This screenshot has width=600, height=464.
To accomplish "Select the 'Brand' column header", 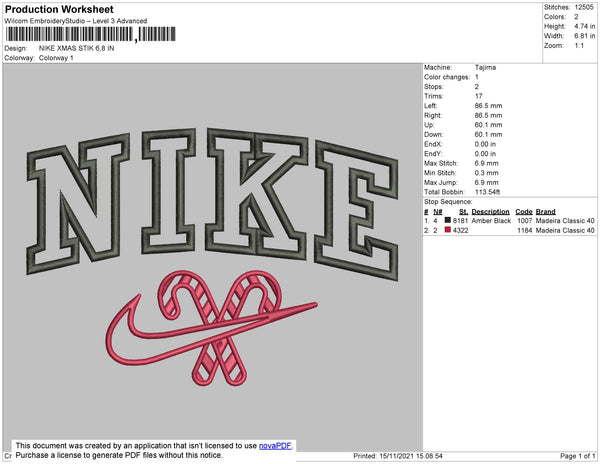I will click(545, 212).
